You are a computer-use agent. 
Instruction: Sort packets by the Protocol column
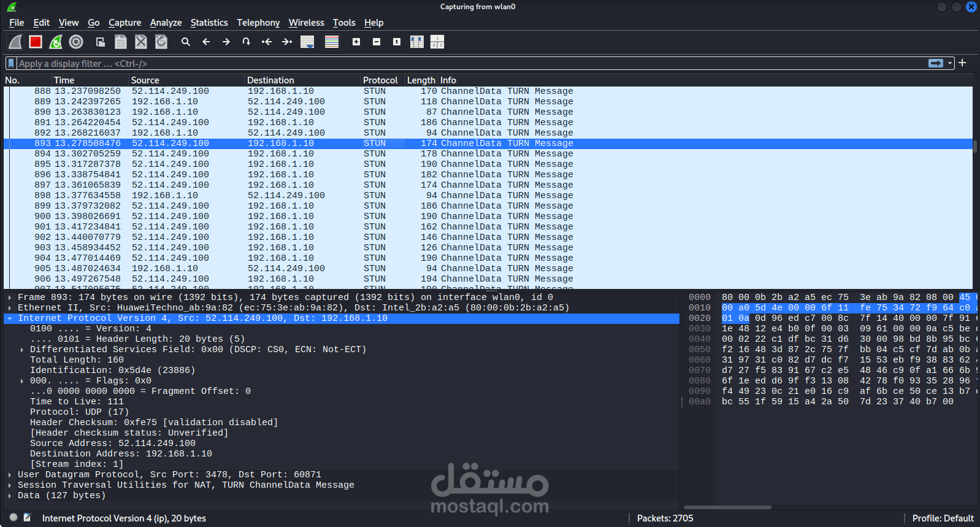(x=383, y=80)
